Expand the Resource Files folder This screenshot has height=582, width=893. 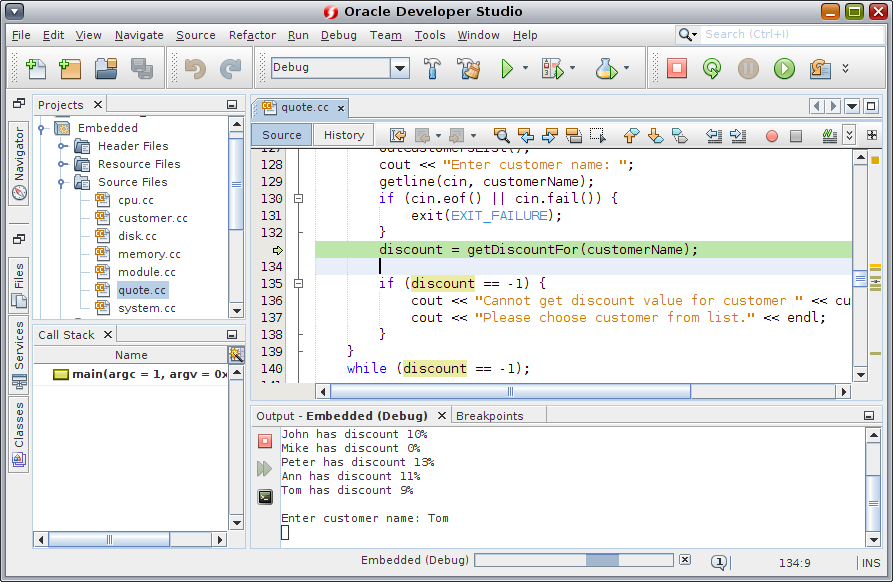coord(62,164)
